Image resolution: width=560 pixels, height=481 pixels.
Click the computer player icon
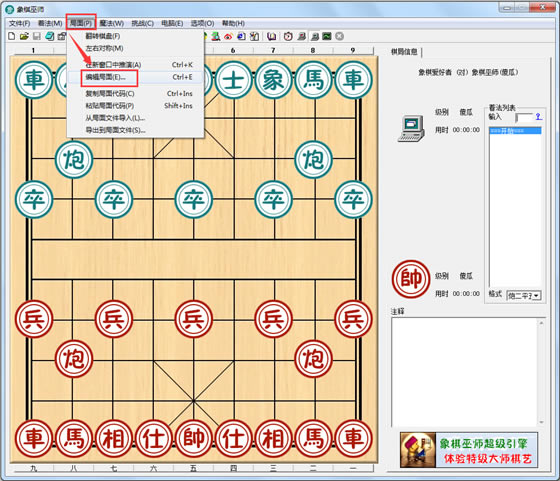pos(411,129)
